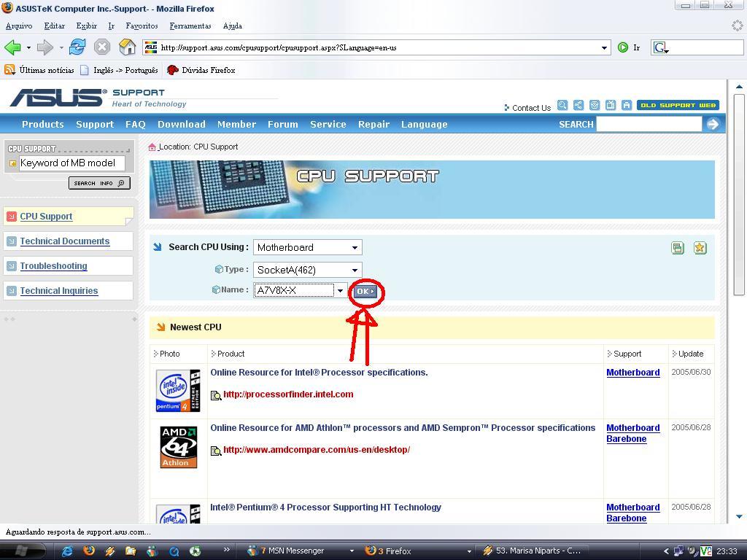Screen dimensions: 747x560
Task: Click the green Back arrow
Action: coord(13,47)
